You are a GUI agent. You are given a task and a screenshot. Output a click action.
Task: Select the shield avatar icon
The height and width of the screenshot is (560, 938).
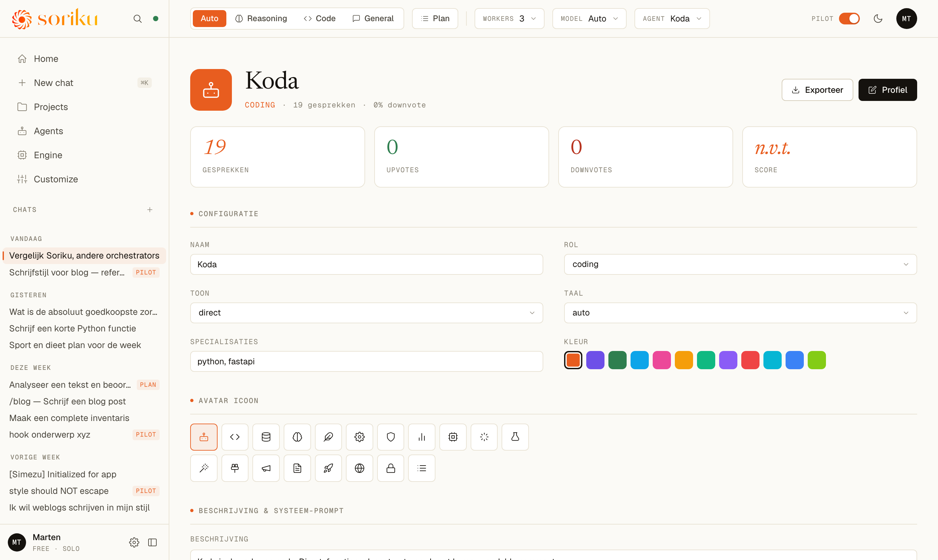[x=391, y=437]
